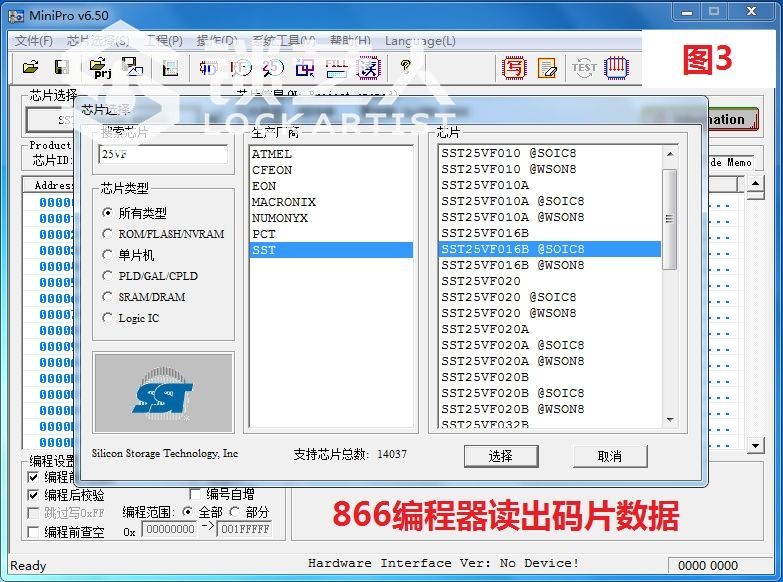This screenshot has width=783, height=582.
Task: Click the FILL buffer toolbar icon
Action: coord(336,68)
